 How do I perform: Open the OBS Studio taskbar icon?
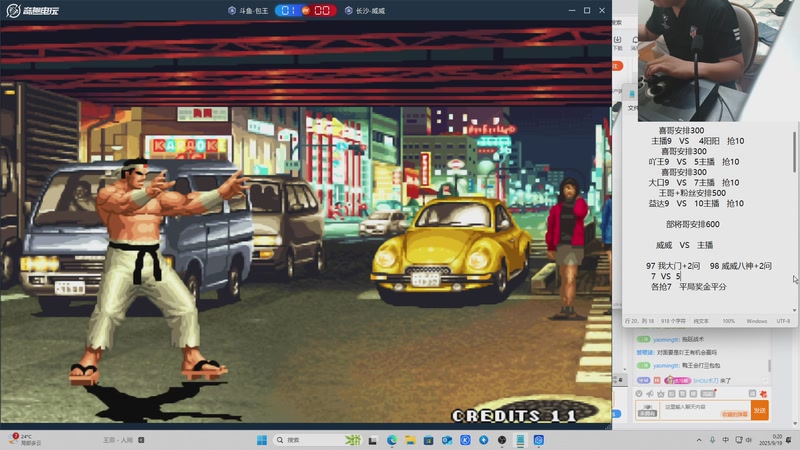pyautogui.click(x=502, y=440)
